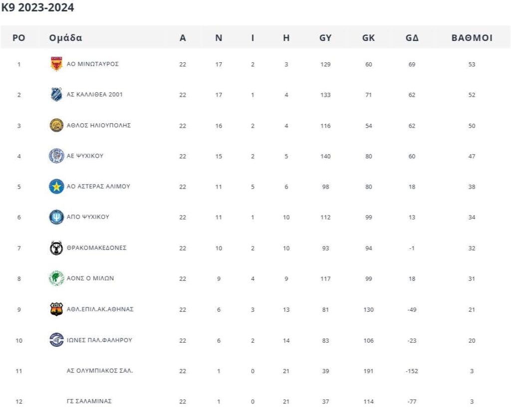Click the GY goals-for column header
This screenshot has height=420, width=511.
[325, 38]
